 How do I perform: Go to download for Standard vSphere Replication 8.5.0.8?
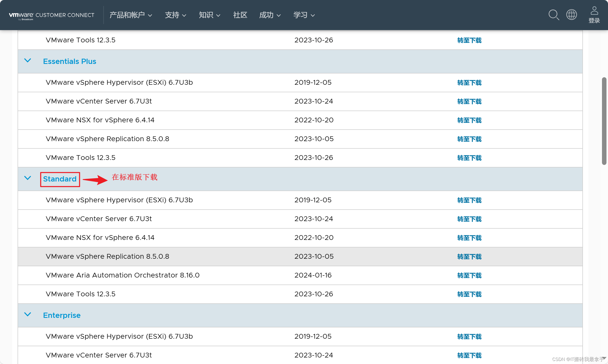469,257
